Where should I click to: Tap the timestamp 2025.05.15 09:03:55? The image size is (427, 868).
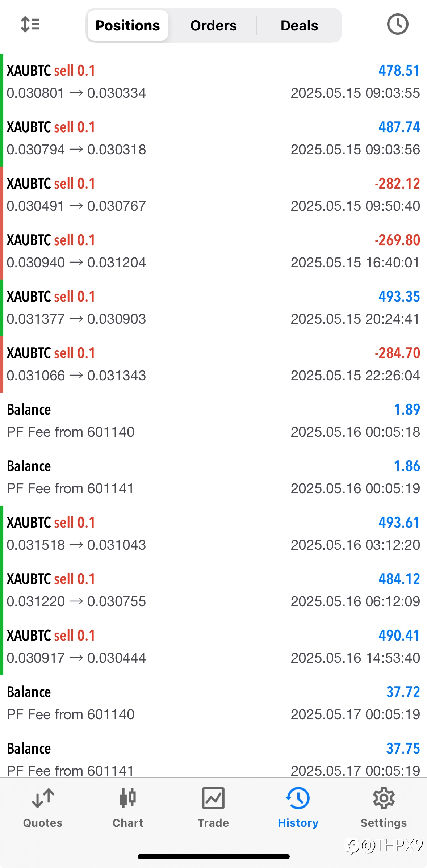355,93
